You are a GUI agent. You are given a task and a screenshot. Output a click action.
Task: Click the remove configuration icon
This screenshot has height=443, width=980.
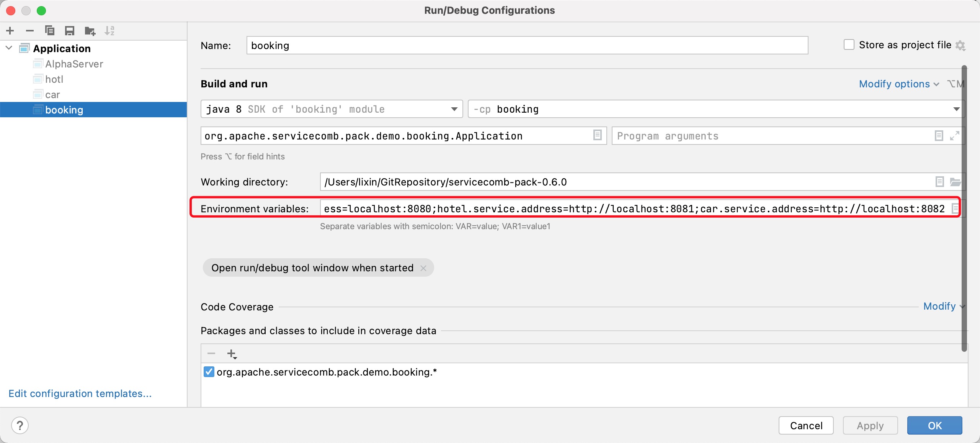click(x=29, y=30)
